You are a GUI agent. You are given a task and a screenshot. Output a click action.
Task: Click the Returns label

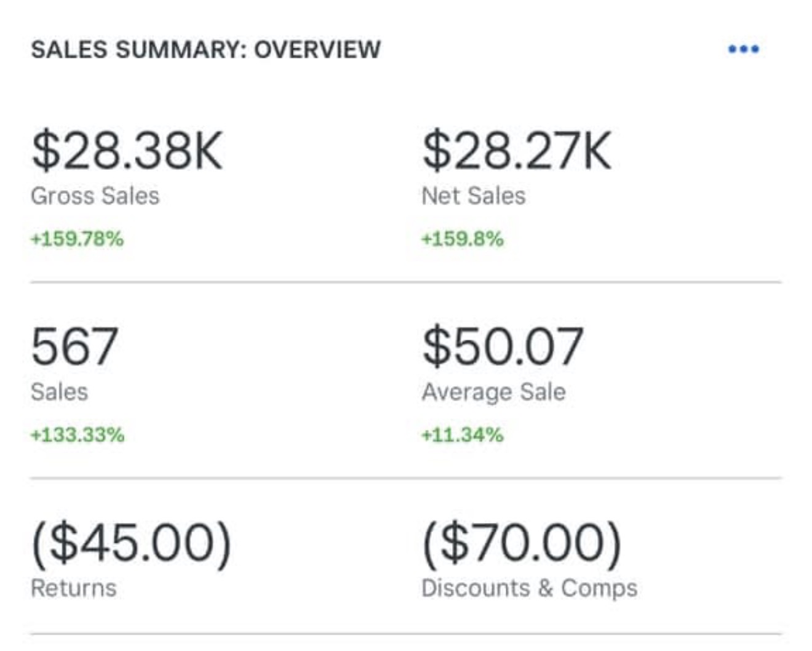pos(73,588)
